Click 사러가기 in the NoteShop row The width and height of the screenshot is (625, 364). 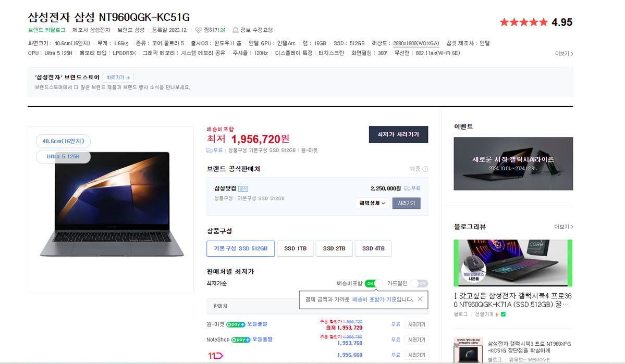(x=416, y=340)
